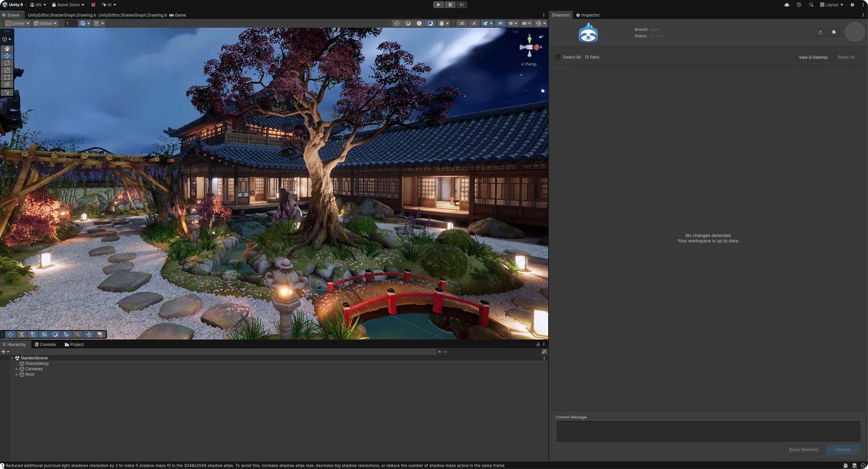
Task: Toggle scene visibility eye icon
Action: pos(500,23)
